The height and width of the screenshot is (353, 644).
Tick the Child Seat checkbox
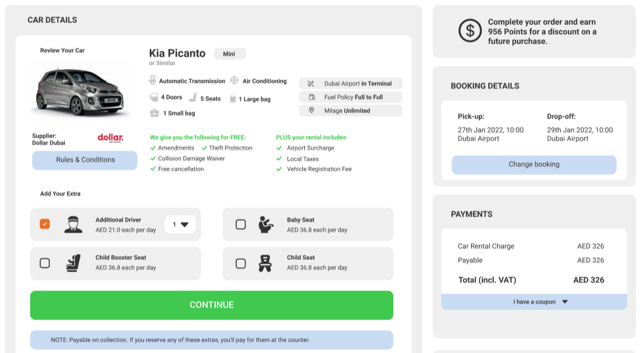(241, 263)
